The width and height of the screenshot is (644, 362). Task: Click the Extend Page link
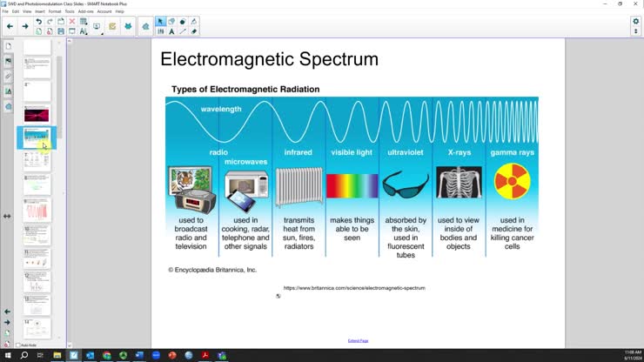(x=358, y=340)
